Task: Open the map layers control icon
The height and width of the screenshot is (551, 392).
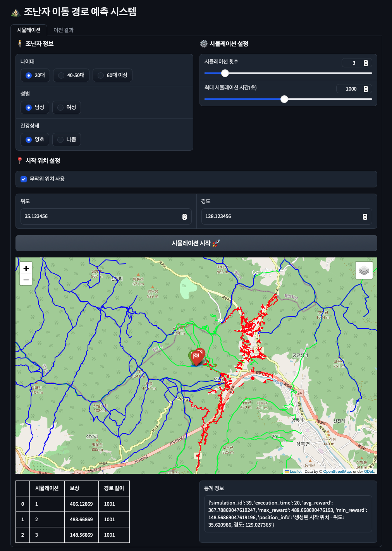Action: tap(364, 270)
